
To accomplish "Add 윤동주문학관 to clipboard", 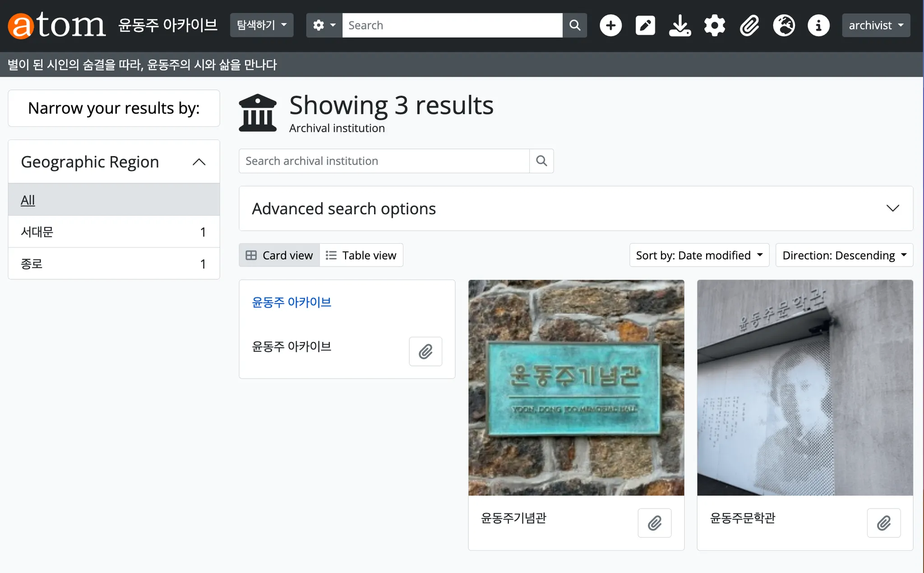I will point(883,523).
